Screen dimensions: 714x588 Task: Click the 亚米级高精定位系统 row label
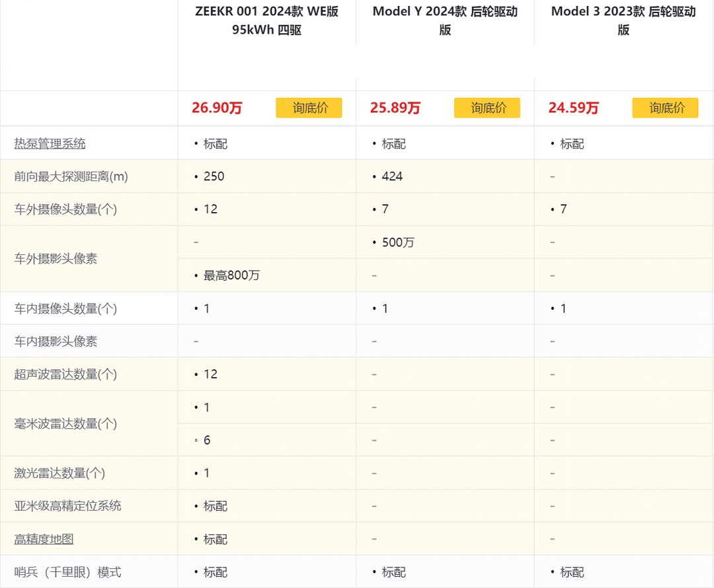click(68, 506)
